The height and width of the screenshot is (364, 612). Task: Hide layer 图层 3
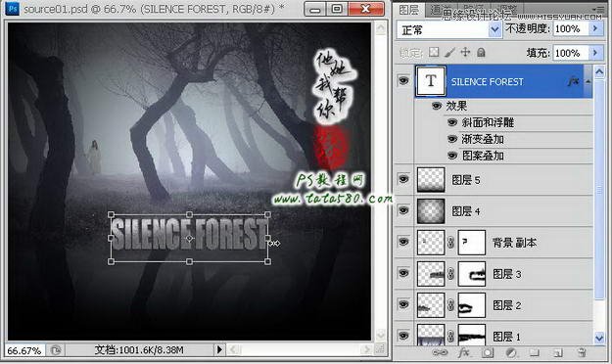pyautogui.click(x=404, y=273)
